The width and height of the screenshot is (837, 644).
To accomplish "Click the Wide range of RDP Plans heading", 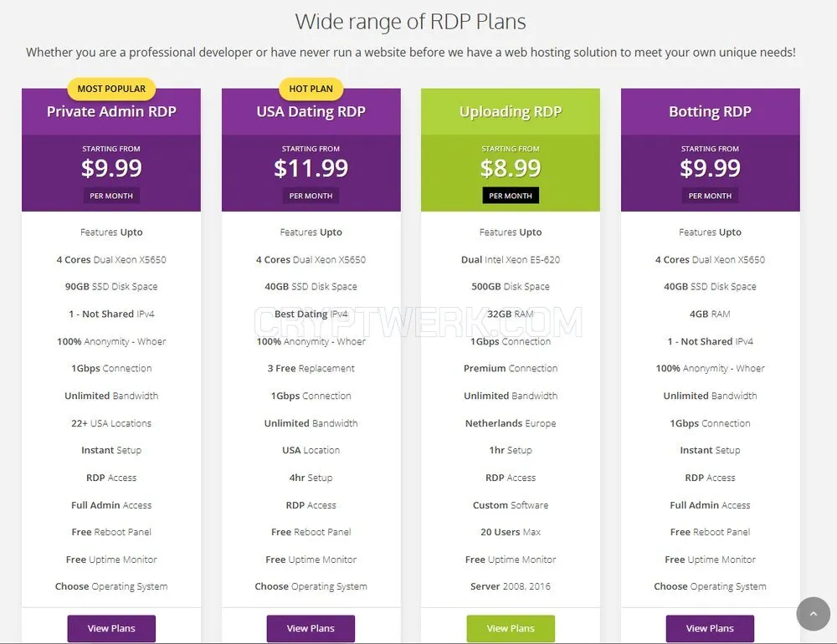I will tap(410, 22).
